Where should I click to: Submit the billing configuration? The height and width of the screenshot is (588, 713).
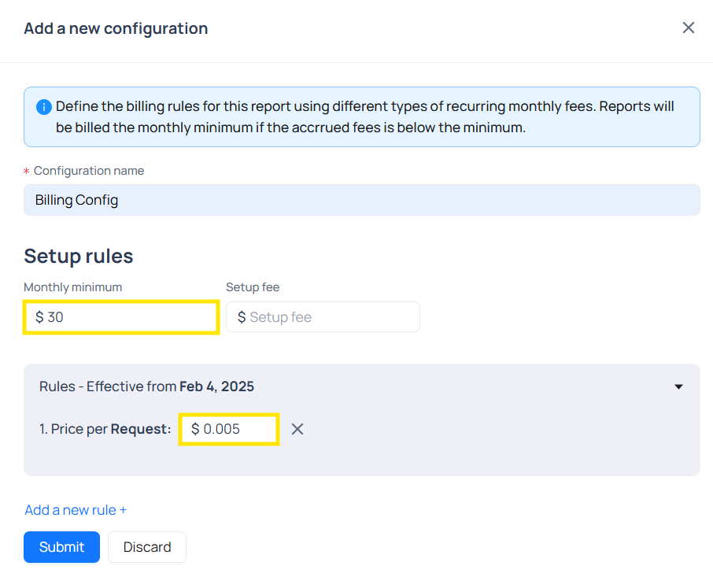click(61, 547)
